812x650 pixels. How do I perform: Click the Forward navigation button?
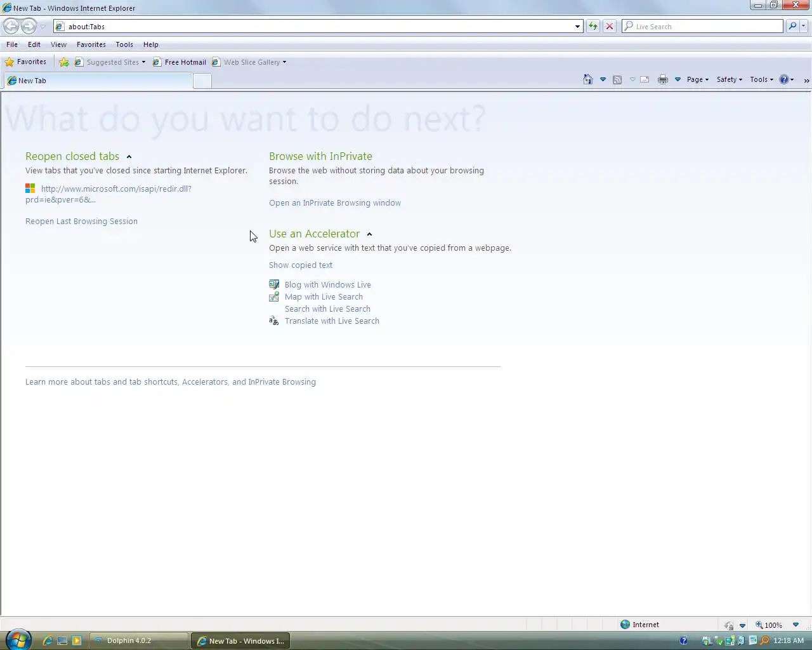click(x=29, y=26)
